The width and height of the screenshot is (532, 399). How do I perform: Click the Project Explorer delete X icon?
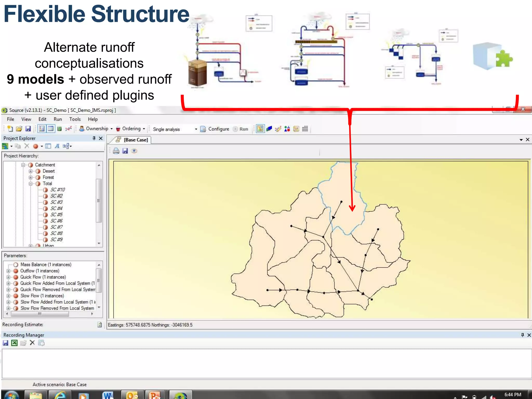click(x=27, y=146)
